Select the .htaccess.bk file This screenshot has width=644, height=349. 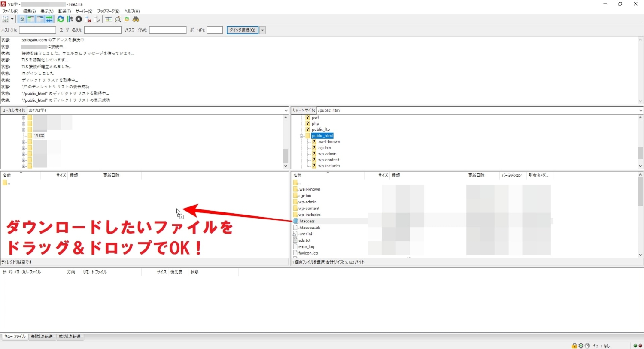[x=309, y=228]
